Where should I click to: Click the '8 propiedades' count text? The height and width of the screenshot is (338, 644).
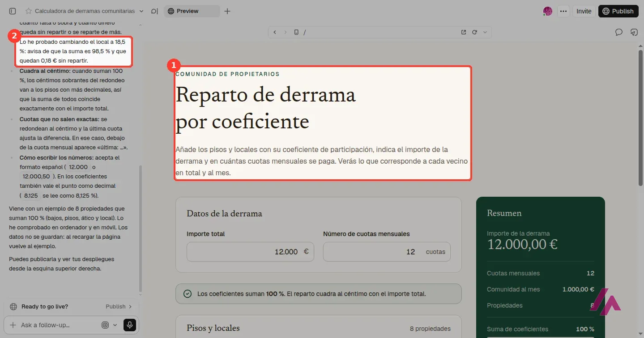coord(430,329)
